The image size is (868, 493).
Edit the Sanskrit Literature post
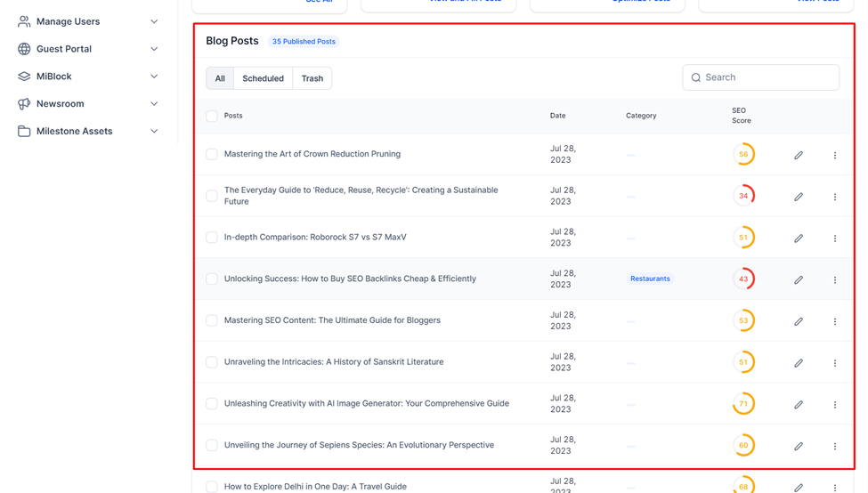799,363
